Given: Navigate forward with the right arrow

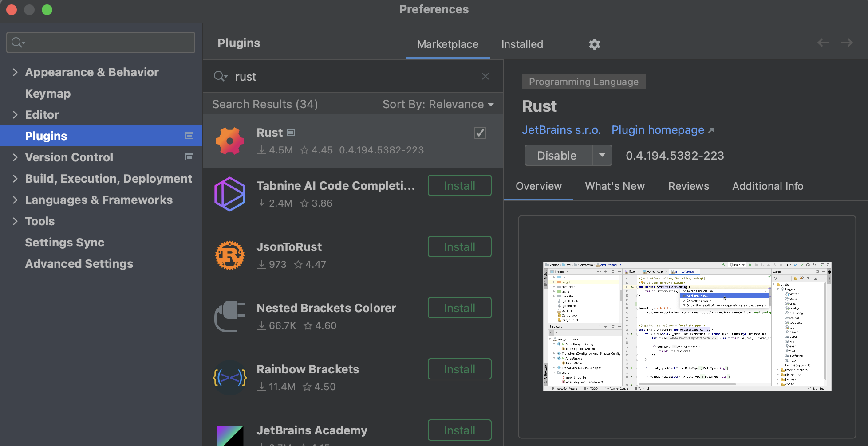Looking at the screenshot, I should tap(847, 43).
